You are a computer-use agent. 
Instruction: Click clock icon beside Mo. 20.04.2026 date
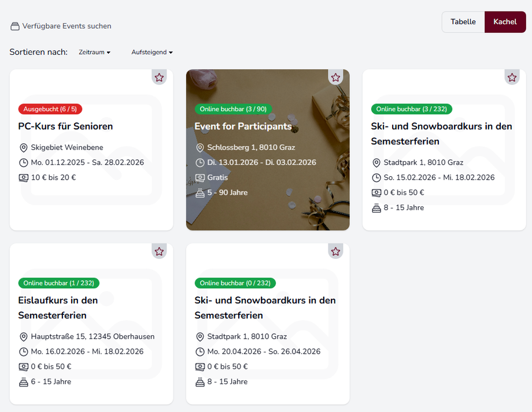coord(200,352)
